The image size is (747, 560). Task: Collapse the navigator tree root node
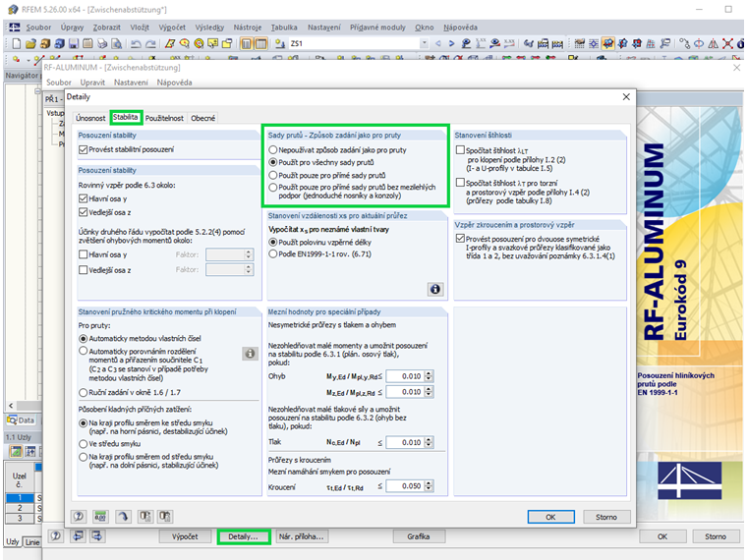[37, 90]
